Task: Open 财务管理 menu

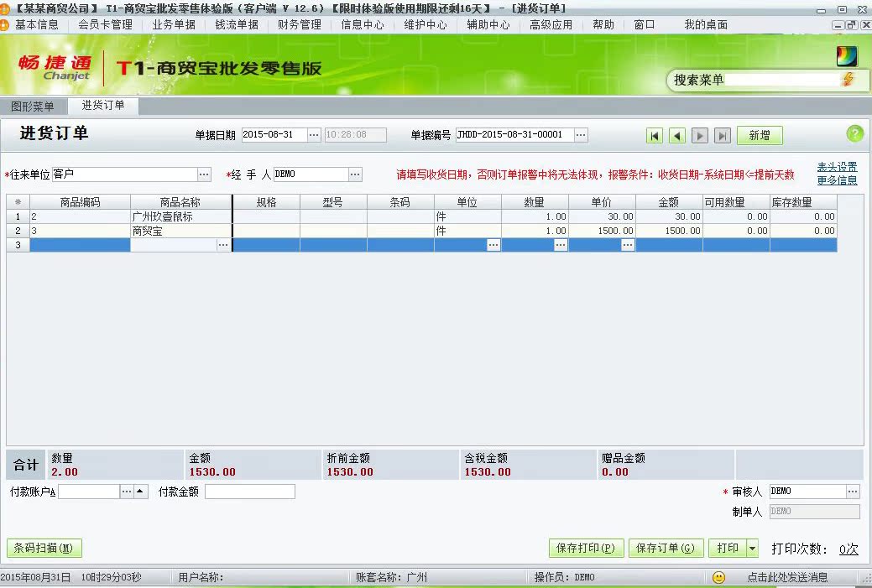Action: [x=299, y=24]
